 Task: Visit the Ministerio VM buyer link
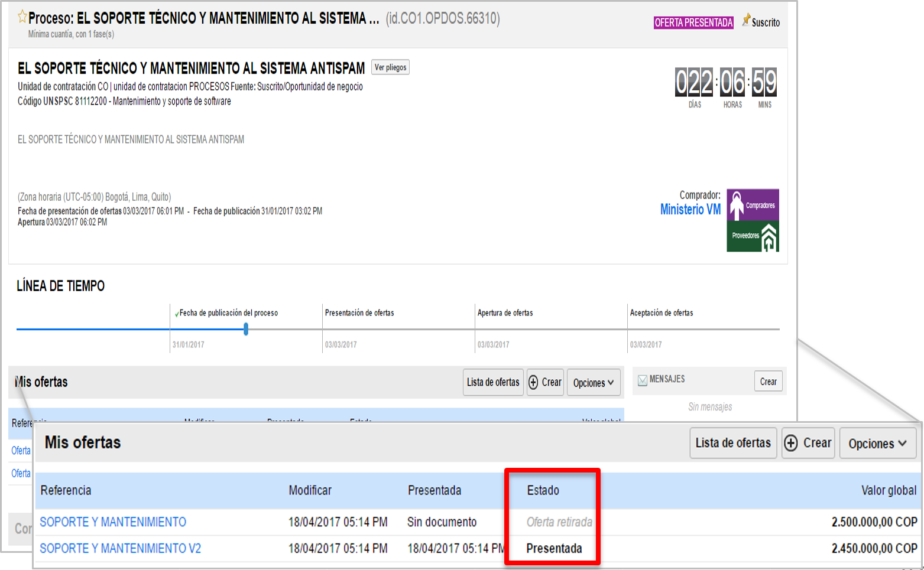[x=690, y=210]
